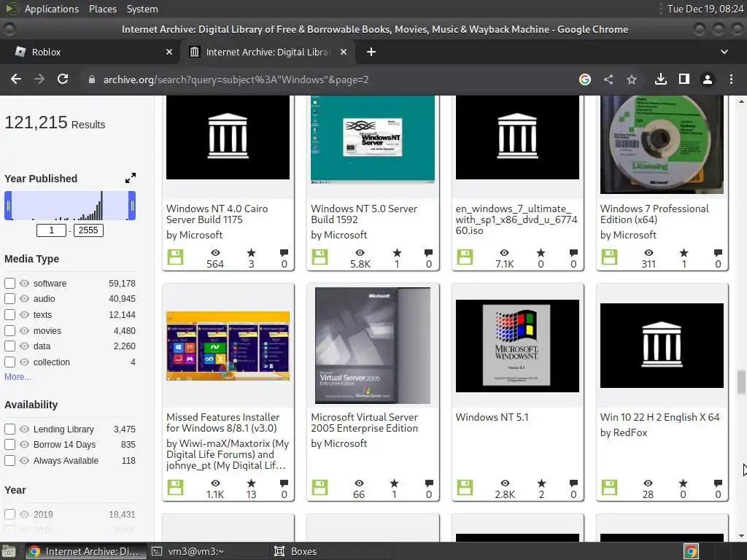Show only texts using eye icon
Screen dimensions: 747x560
click(24, 315)
